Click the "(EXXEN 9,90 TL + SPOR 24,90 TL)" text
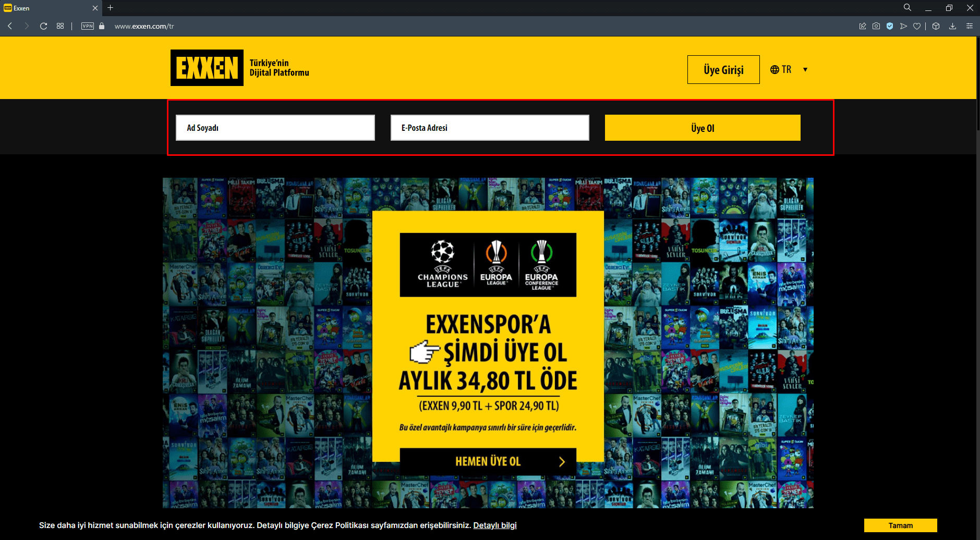Viewport: 980px width, 540px height. click(x=489, y=406)
